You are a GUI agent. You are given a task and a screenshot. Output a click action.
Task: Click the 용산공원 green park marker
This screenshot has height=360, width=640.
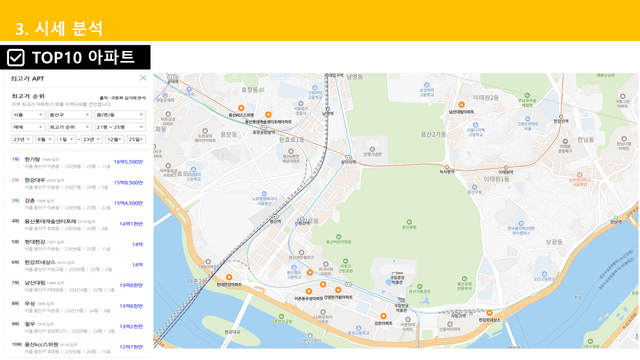click(x=409, y=222)
